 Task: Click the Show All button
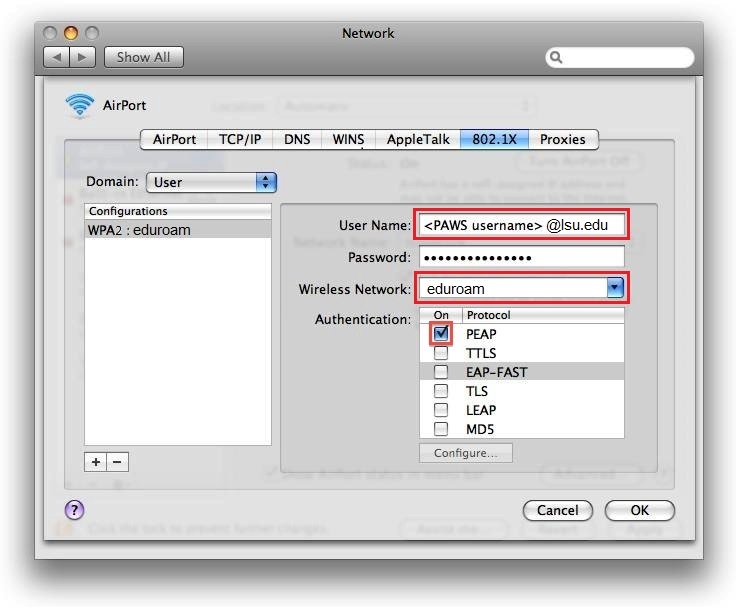coord(144,57)
